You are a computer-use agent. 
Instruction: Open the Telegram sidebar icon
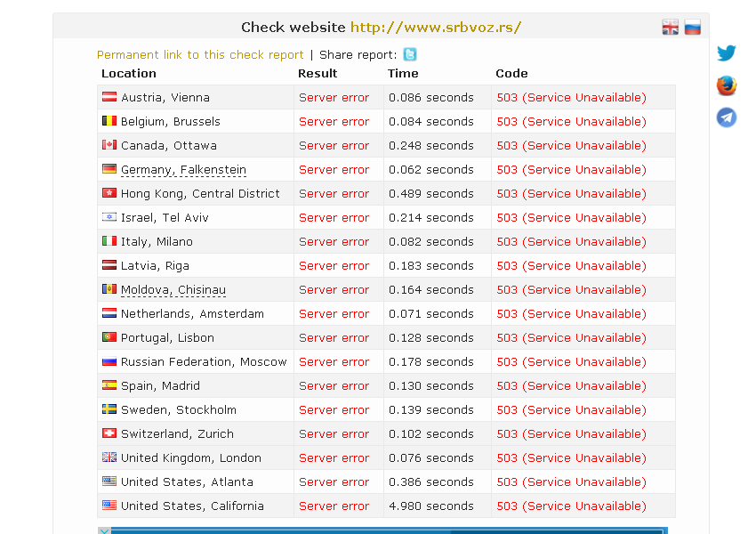click(726, 117)
